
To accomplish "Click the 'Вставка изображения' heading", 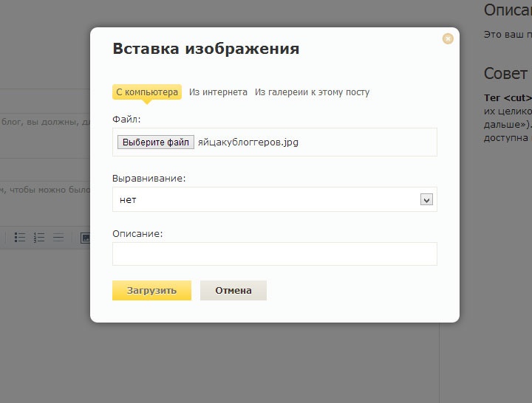I will [x=206, y=49].
